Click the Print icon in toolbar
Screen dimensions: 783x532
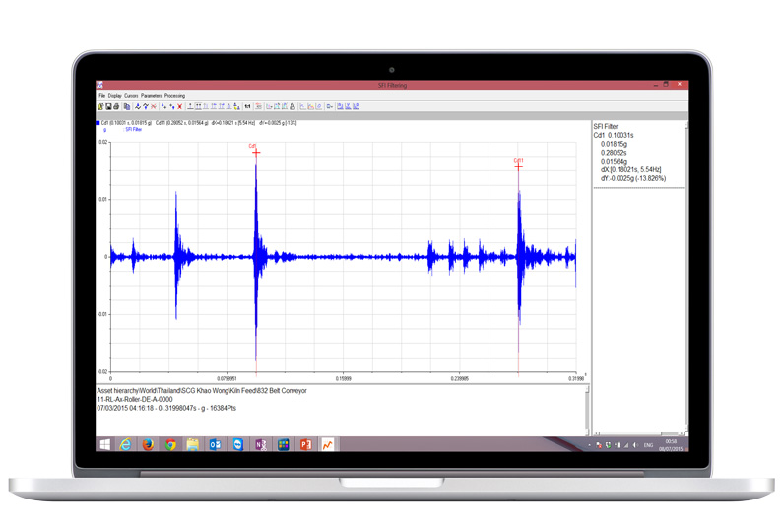click(x=116, y=106)
